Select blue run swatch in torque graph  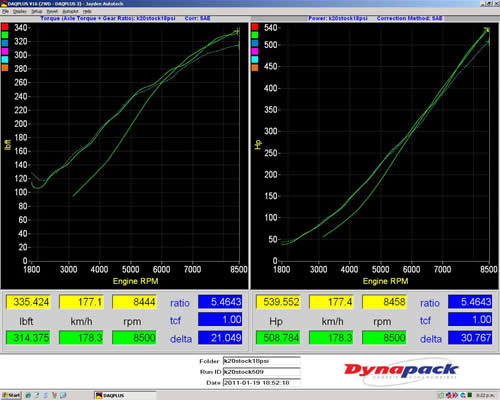click(x=5, y=43)
